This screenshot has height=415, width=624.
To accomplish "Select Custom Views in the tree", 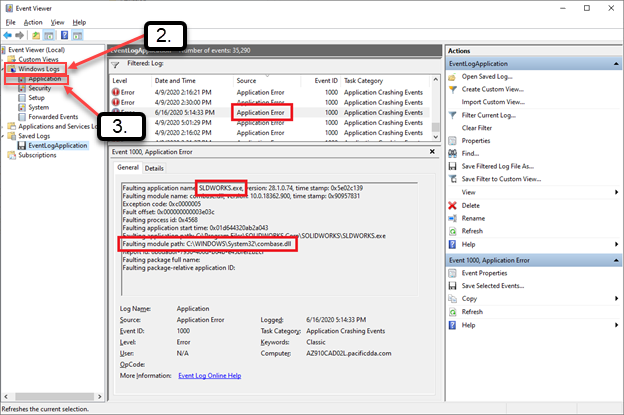I will pos(38,59).
